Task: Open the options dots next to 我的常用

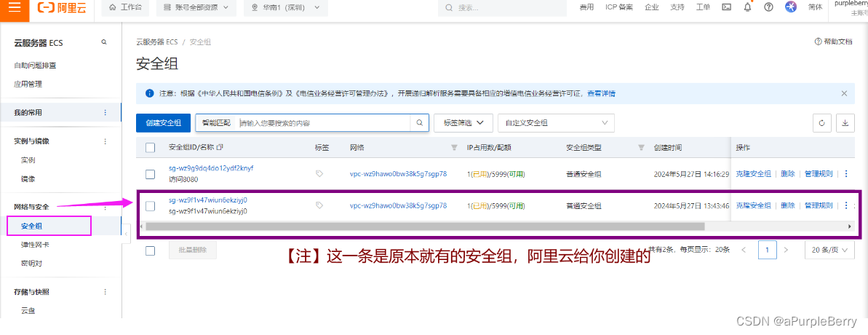Action: (x=105, y=112)
